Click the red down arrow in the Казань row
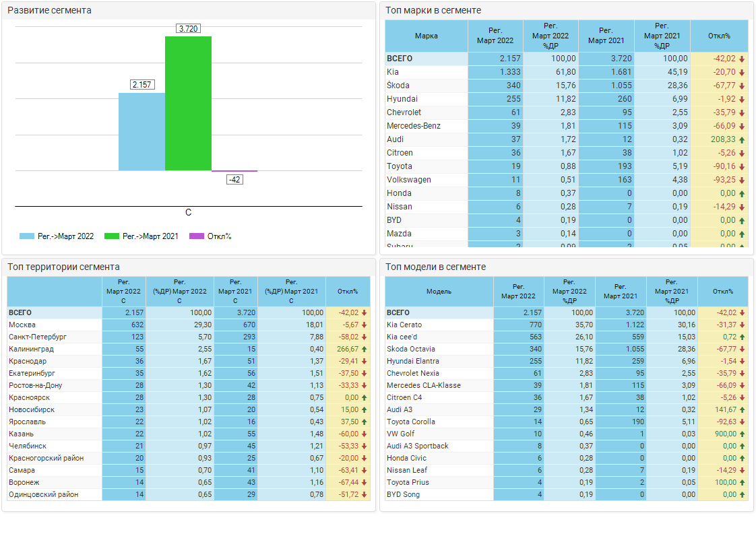756x534 pixels. 365,434
